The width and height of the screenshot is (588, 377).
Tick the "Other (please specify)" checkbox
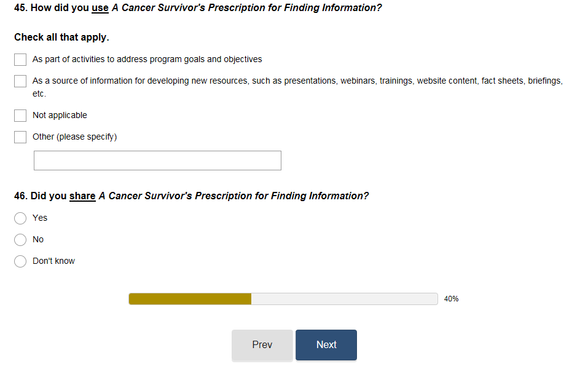point(20,137)
